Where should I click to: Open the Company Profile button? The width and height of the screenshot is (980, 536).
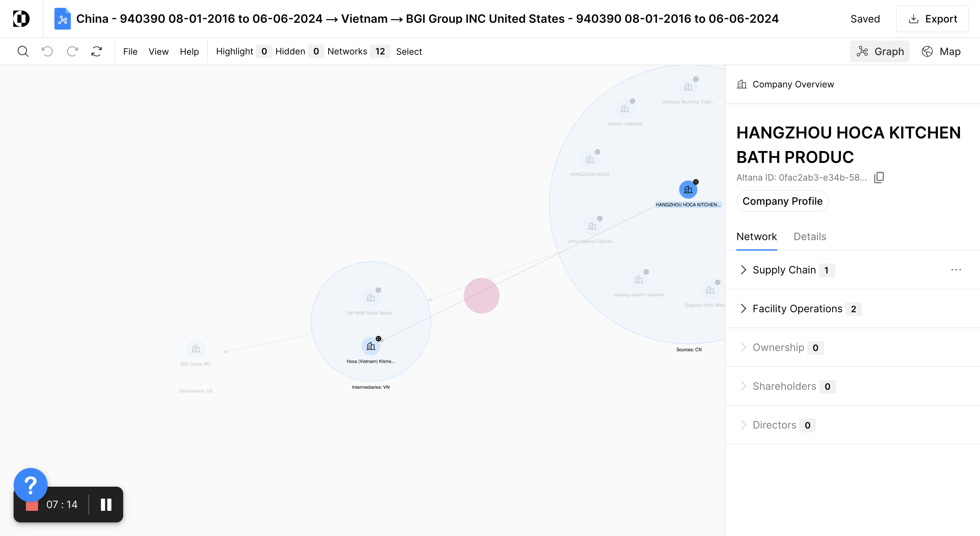(782, 201)
